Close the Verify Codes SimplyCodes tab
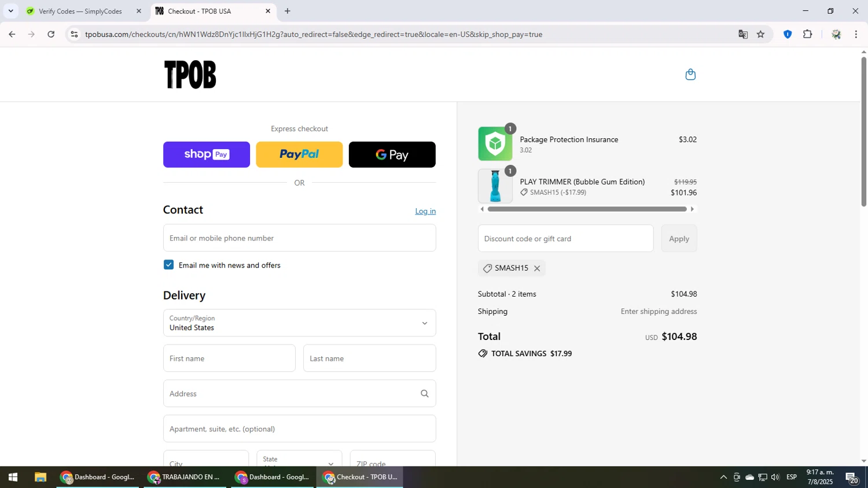This screenshot has height=488, width=868. (138, 11)
